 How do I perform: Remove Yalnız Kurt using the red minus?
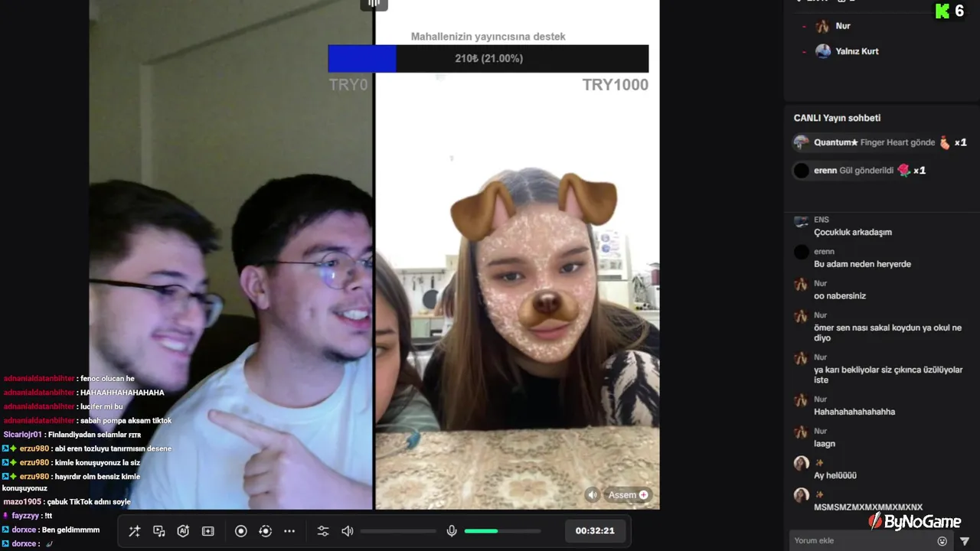tap(804, 52)
